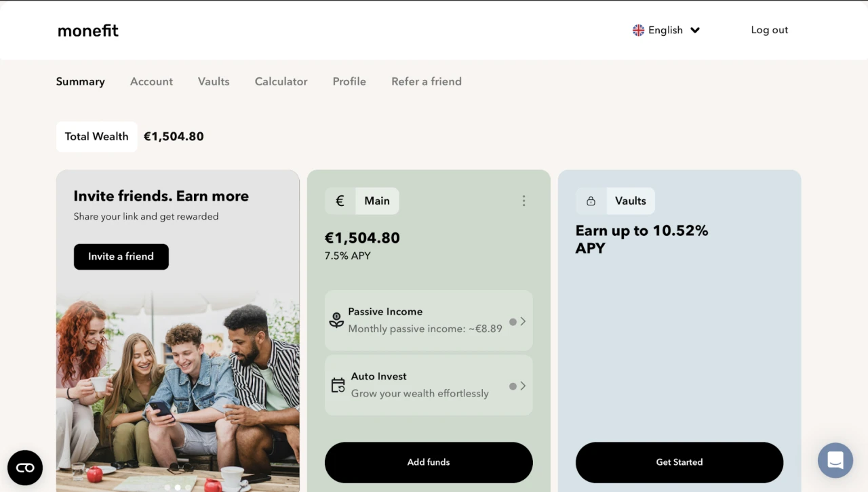Click the Add funds button
Image resolution: width=868 pixels, height=492 pixels.
pyautogui.click(x=429, y=462)
